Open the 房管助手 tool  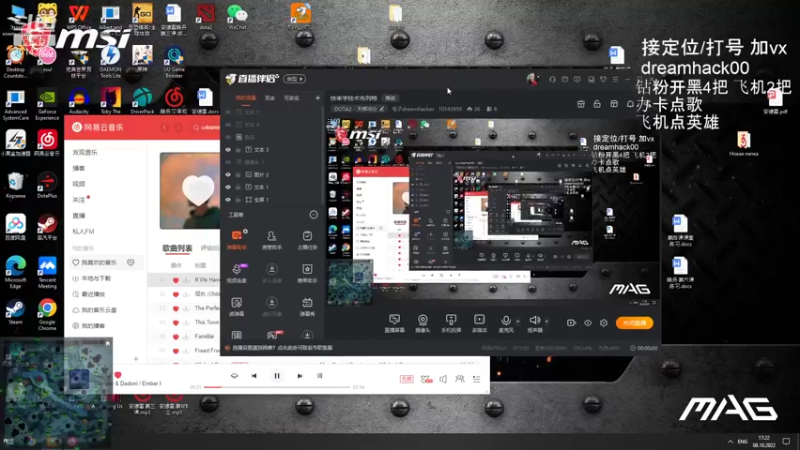tap(271, 239)
